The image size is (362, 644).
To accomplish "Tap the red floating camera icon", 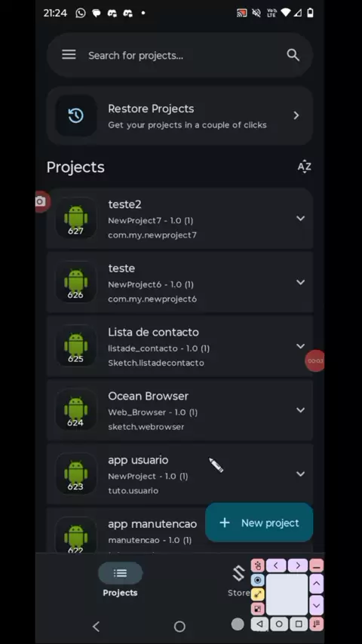I will tap(41, 201).
